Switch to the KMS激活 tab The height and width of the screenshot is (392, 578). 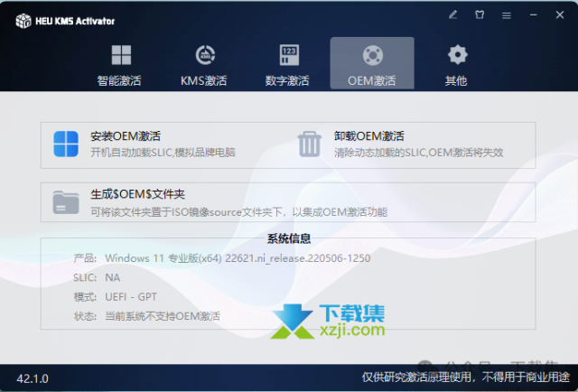tap(204, 64)
